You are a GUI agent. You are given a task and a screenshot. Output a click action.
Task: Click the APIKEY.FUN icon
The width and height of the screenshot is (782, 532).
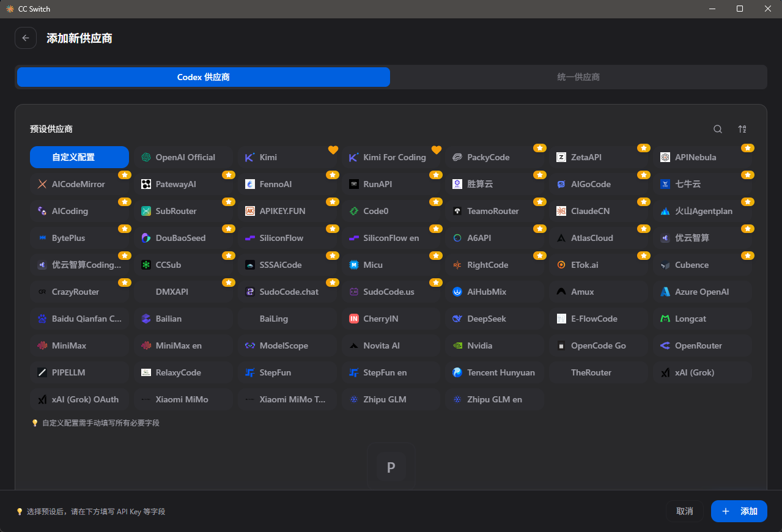point(250,211)
